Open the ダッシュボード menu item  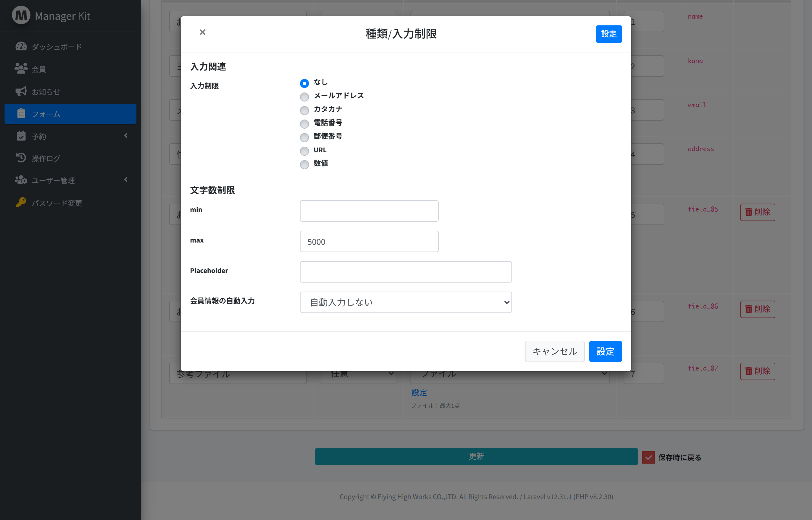[x=70, y=47]
